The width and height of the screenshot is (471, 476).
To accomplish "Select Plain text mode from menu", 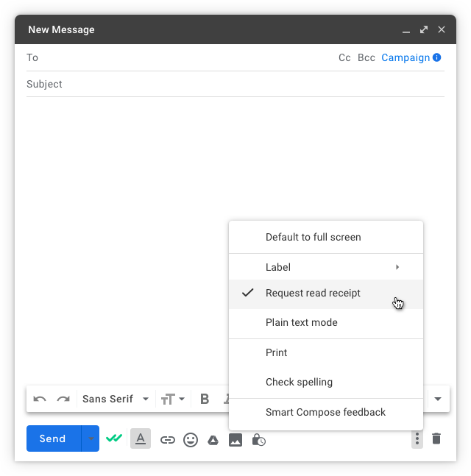I will point(302,322).
